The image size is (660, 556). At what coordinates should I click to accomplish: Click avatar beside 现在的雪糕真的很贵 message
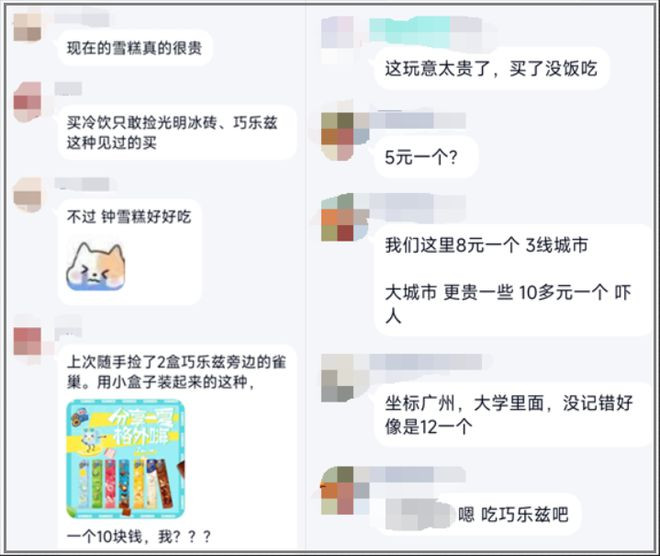27,27
